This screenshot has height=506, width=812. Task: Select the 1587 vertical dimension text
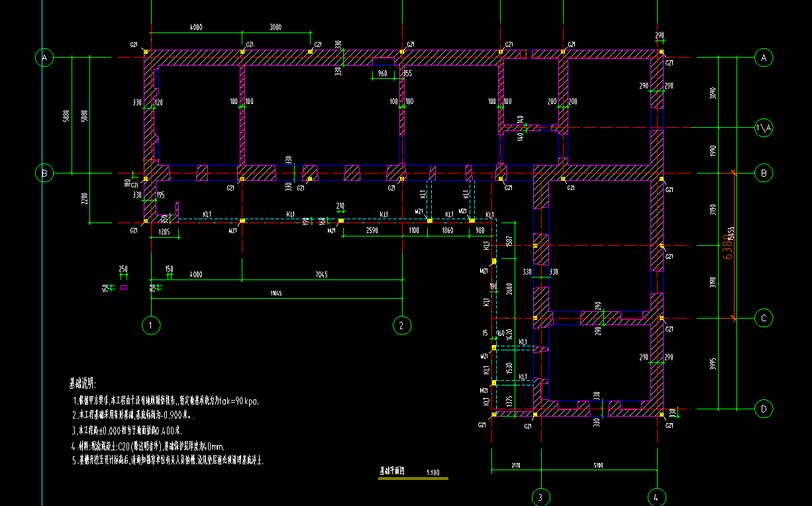coord(509,242)
